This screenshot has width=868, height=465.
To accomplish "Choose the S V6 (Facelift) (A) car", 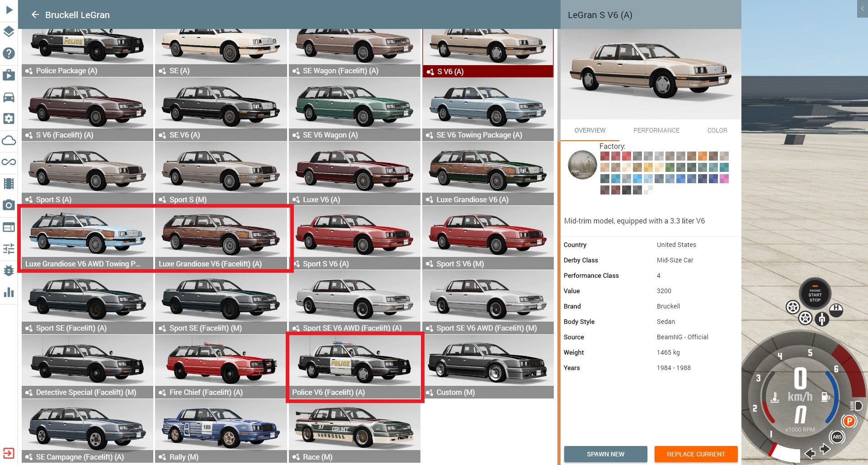I will click(87, 109).
